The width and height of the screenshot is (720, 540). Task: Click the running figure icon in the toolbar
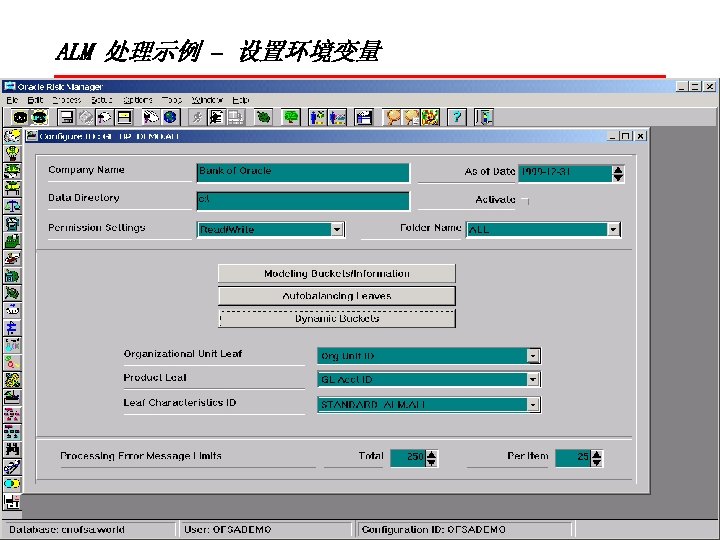(197, 118)
